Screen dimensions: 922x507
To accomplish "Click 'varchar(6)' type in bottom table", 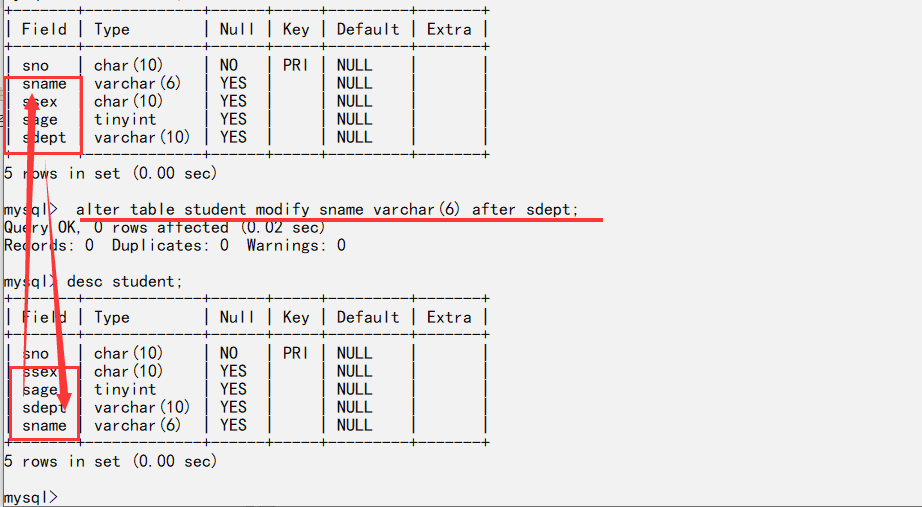I will pos(137,425).
